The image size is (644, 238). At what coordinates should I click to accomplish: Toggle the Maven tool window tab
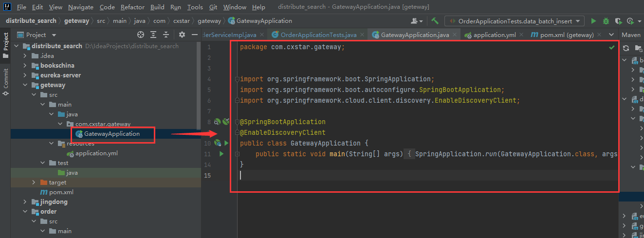pyautogui.click(x=631, y=35)
